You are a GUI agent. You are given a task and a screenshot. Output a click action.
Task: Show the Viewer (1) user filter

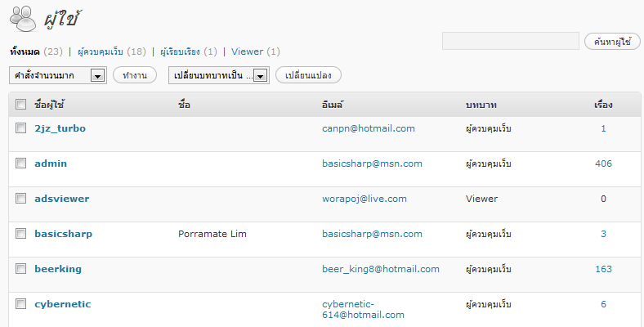pos(255,52)
